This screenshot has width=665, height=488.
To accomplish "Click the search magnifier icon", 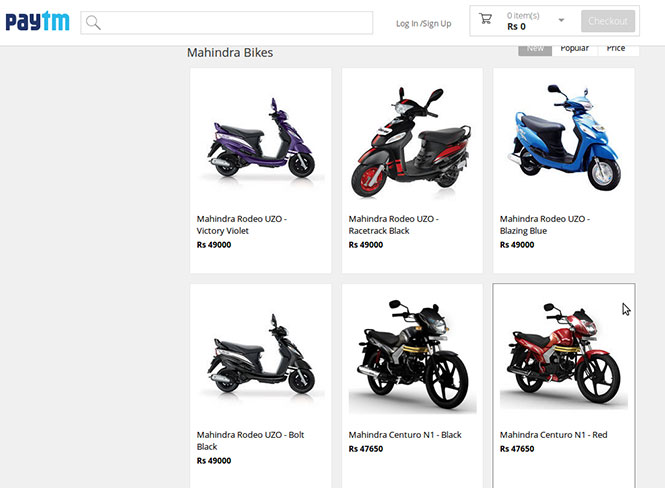I will tap(93, 22).
